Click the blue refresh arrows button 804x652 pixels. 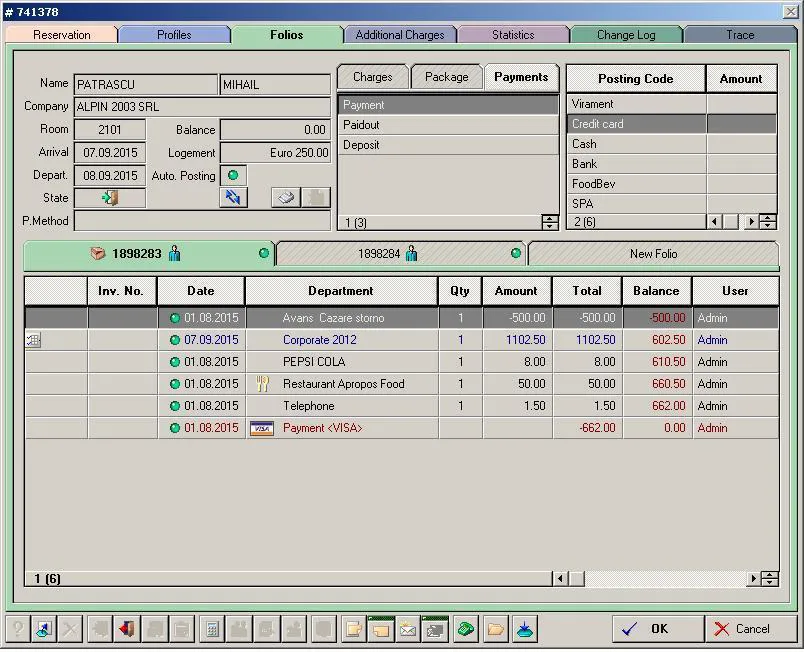(x=233, y=197)
